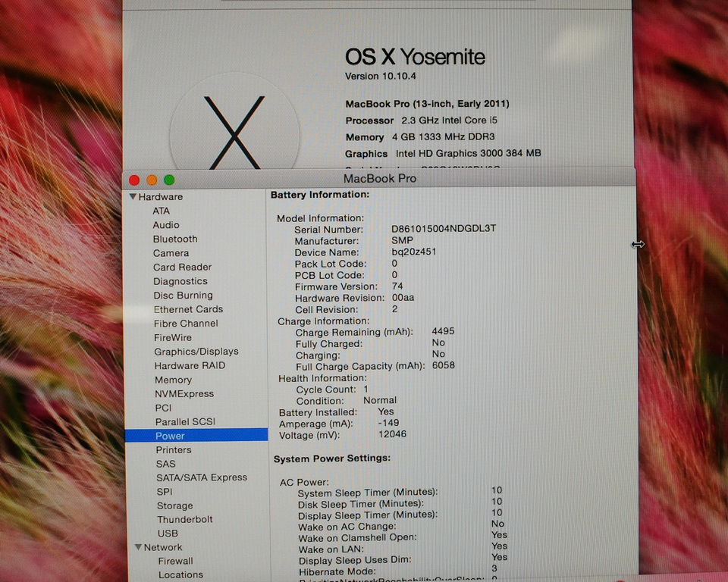The height and width of the screenshot is (582, 728).
Task: Open Storage information
Action: coord(174,505)
